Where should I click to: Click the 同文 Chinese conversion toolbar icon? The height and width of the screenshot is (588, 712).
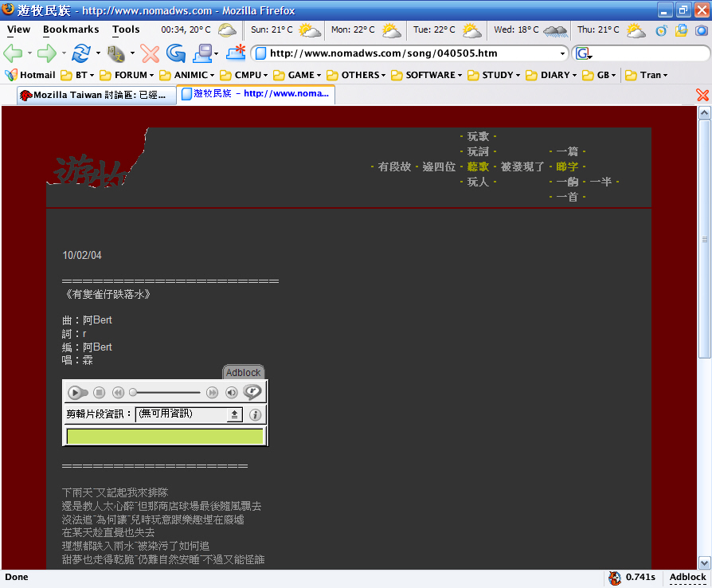pyautogui.click(x=115, y=53)
